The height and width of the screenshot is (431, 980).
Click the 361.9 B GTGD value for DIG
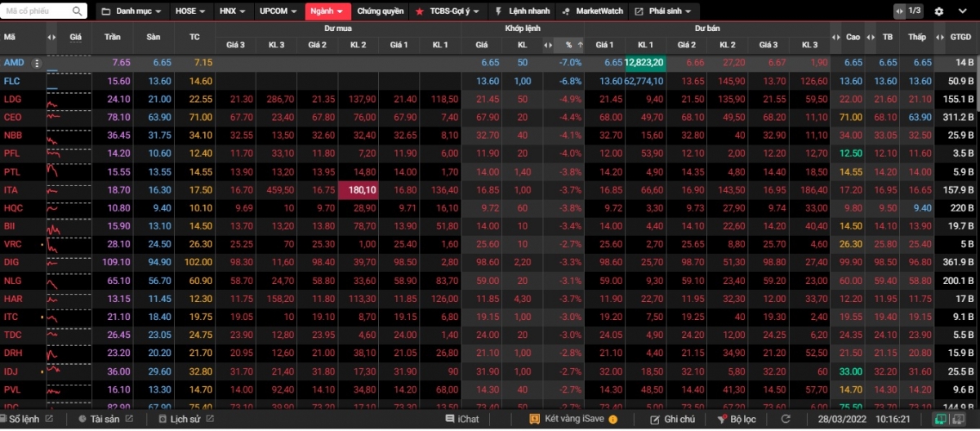pos(959,262)
